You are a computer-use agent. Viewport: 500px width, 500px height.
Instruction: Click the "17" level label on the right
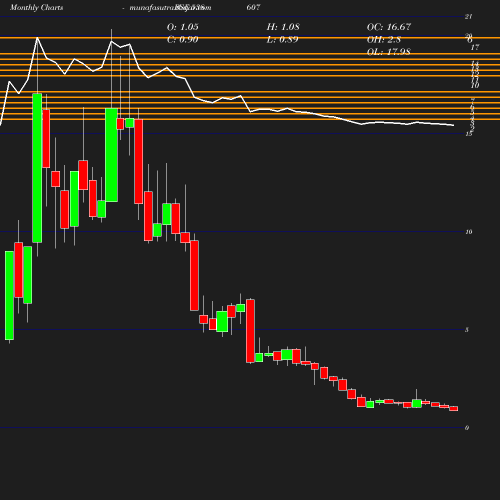[x=475, y=47]
